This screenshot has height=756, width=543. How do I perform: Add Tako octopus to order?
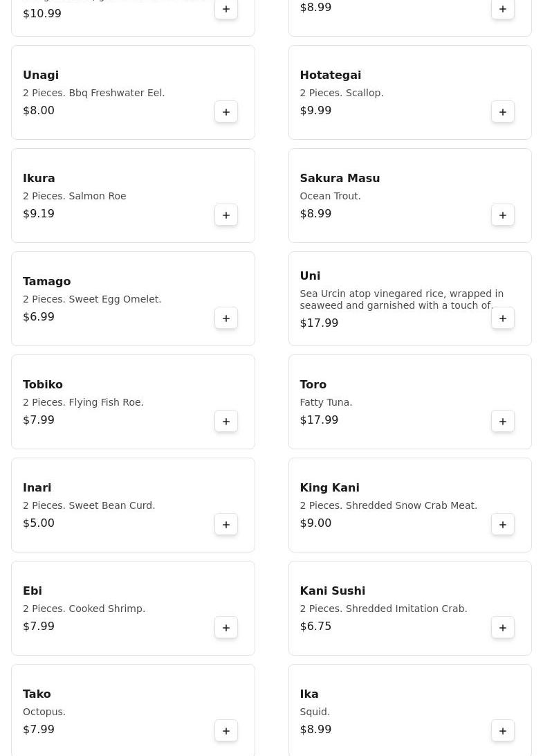coord(226,731)
